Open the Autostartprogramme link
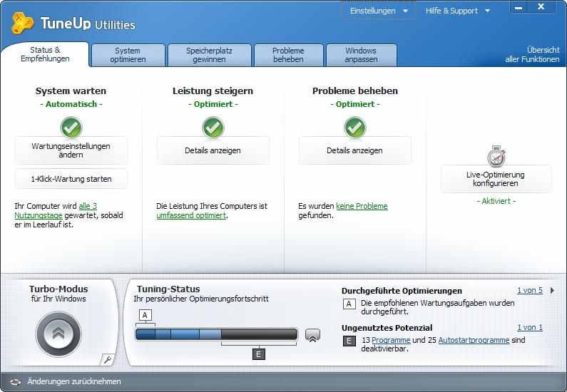 point(474,340)
